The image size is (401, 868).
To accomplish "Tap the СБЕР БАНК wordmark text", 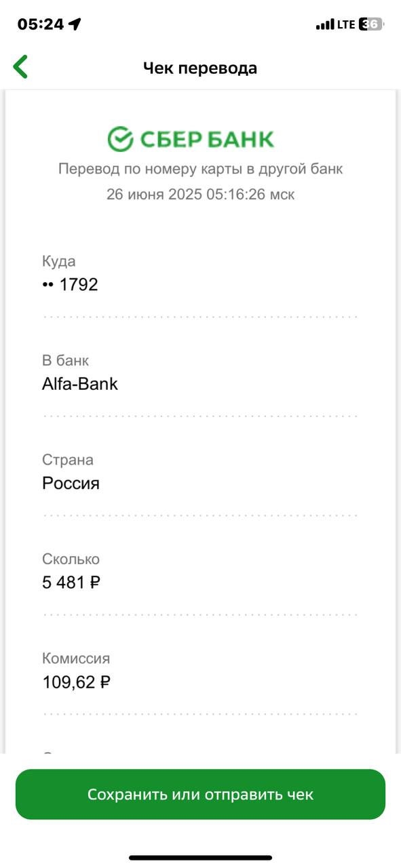I will pyautogui.click(x=207, y=139).
